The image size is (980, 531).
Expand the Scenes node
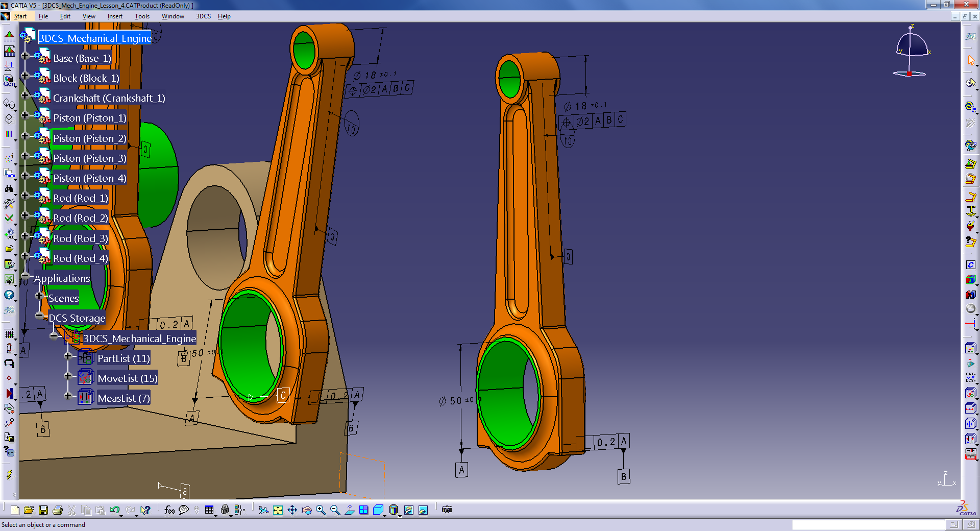(39, 296)
